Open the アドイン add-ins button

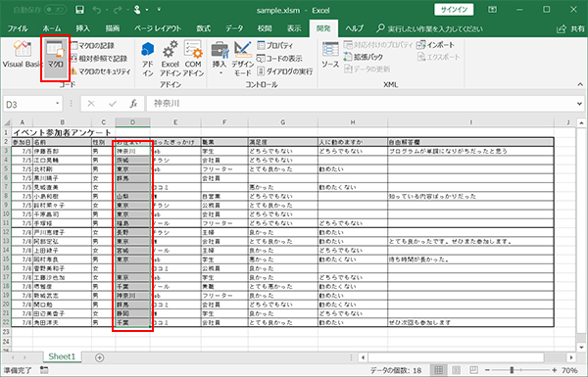point(148,59)
